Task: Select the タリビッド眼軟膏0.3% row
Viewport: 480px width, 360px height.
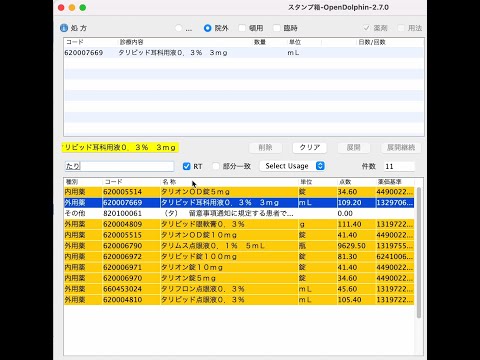Action: (x=239, y=224)
